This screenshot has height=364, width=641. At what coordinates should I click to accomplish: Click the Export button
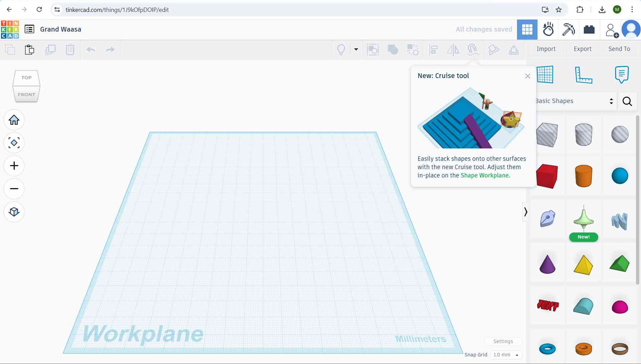coord(582,49)
